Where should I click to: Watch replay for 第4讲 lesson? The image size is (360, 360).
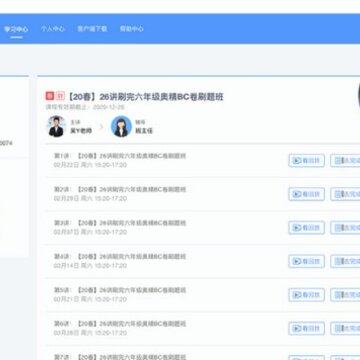pyautogui.click(x=306, y=261)
